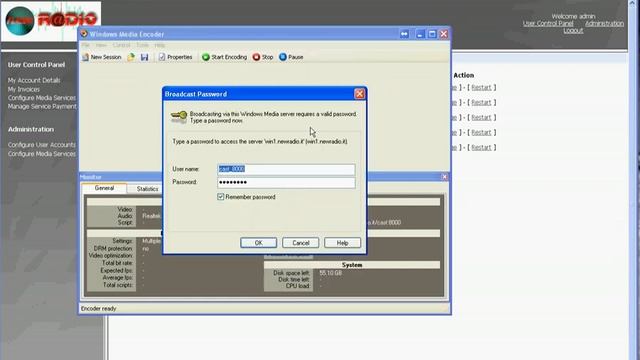Switch to the Statistics tab in Monitor

147,189
